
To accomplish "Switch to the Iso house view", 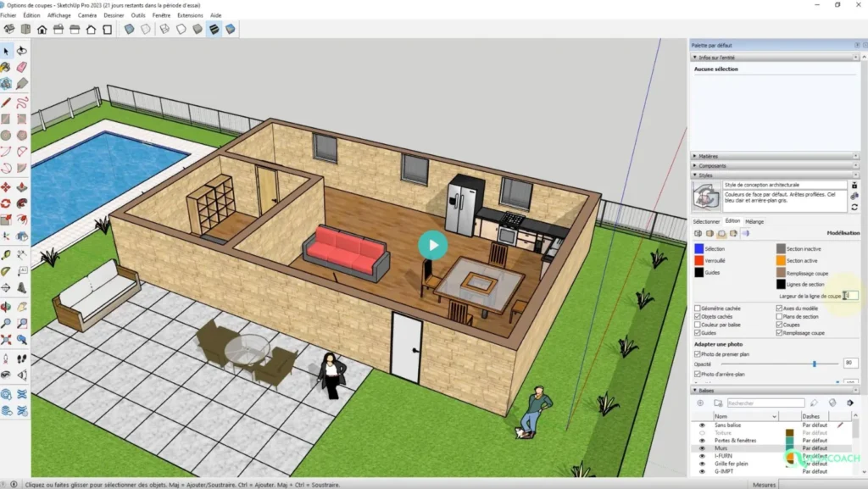I will 42,30.
